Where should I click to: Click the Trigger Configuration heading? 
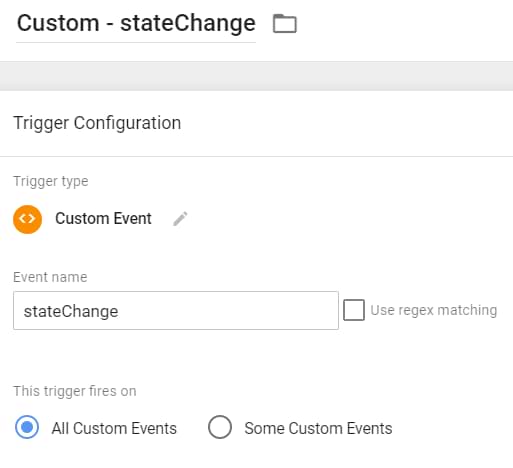coord(97,123)
